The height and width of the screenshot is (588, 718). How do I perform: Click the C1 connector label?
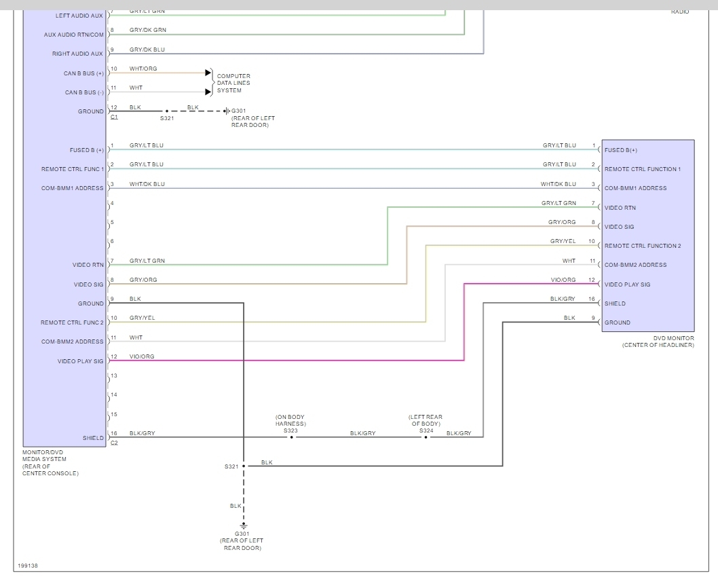click(x=114, y=117)
